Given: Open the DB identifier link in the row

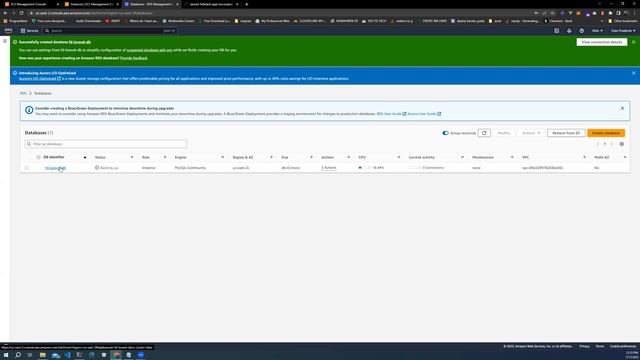Looking at the screenshot, I should tap(55, 168).
